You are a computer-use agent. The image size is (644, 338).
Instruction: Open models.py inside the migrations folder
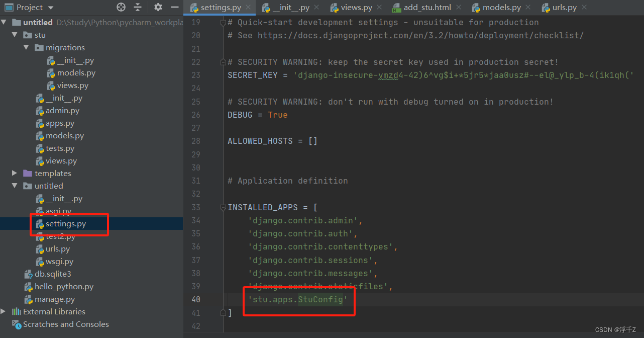76,72
